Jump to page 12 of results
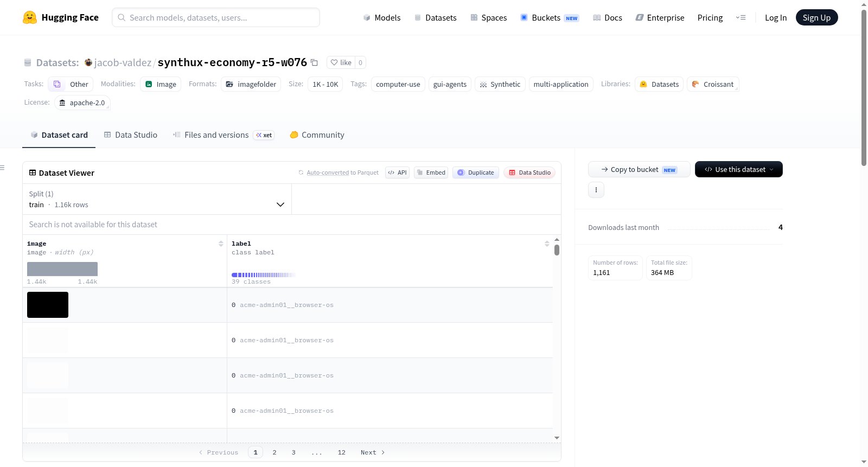Screen dimensions: 868x467 coord(341,452)
